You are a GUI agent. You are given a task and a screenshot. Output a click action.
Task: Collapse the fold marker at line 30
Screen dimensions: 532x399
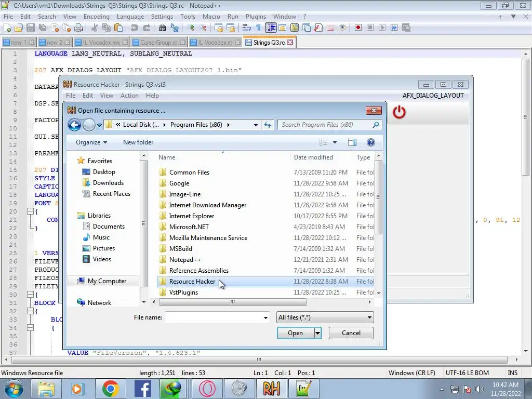tap(30, 295)
